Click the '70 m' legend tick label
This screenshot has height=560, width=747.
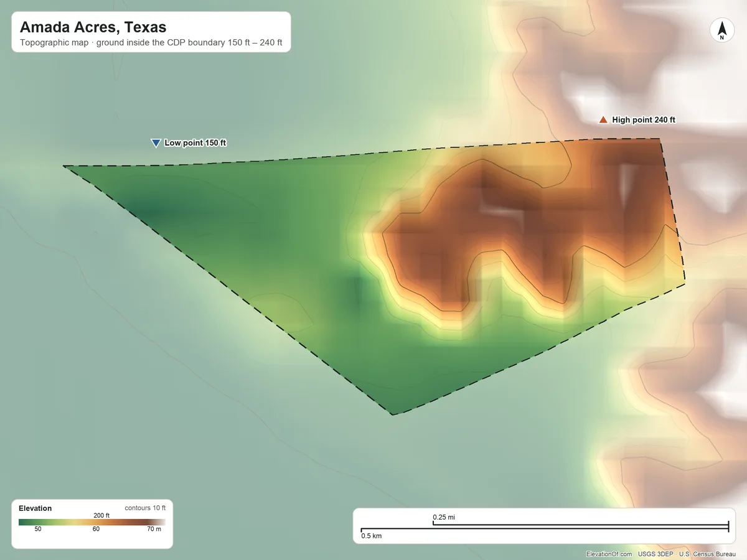tap(154, 530)
